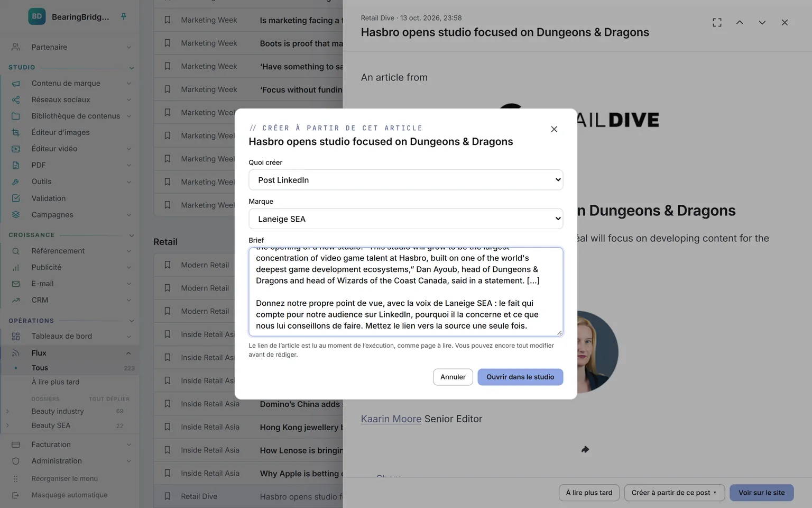Expand the Beauty SEA folder
The height and width of the screenshot is (508, 812).
pyautogui.click(x=7, y=425)
